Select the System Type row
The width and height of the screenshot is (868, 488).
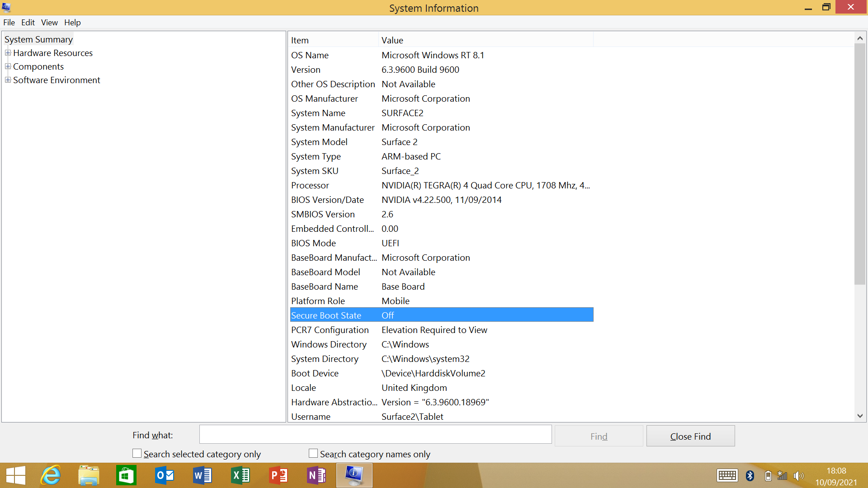click(x=441, y=156)
